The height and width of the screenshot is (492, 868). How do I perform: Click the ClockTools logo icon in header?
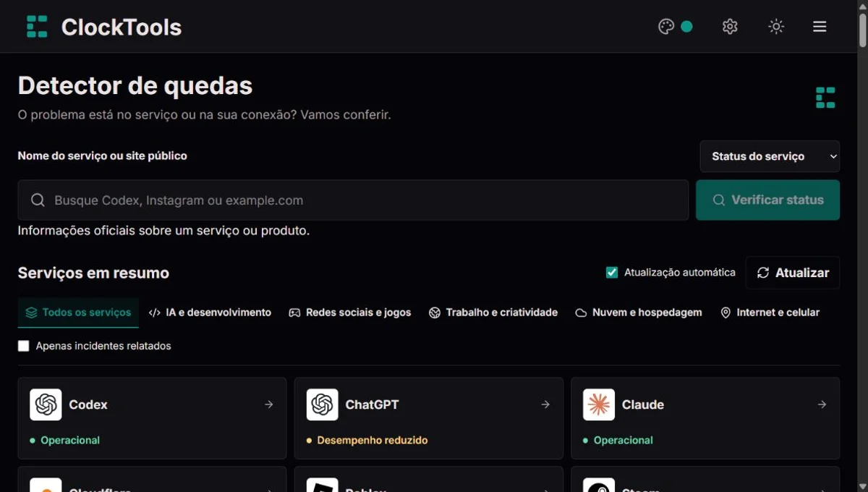point(37,27)
